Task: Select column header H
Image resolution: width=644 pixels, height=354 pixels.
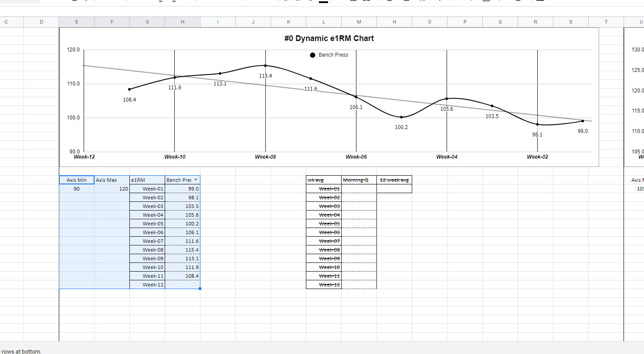Action: pos(183,21)
